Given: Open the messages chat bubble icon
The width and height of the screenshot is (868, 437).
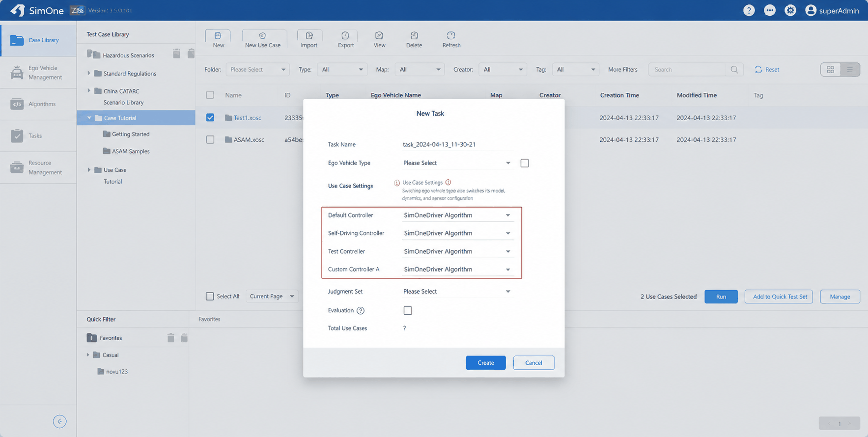Looking at the screenshot, I should coord(770,10).
